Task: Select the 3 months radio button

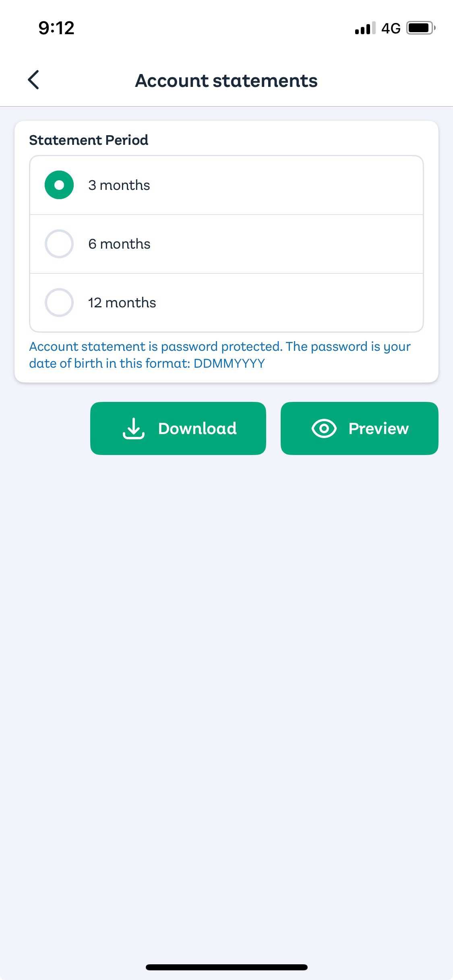Action: tap(59, 185)
